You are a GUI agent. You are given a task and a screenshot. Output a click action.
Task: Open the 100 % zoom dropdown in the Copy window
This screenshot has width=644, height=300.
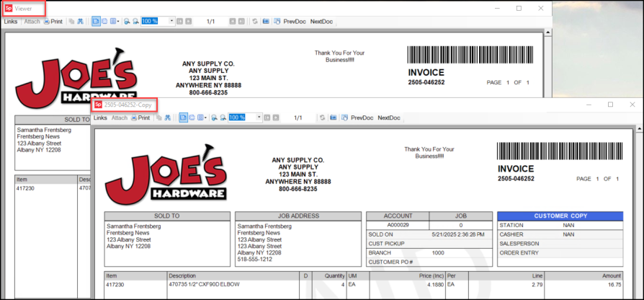pos(259,118)
